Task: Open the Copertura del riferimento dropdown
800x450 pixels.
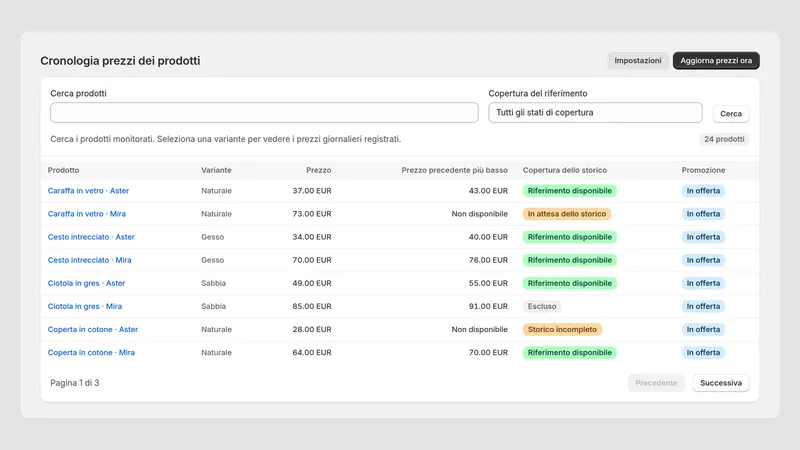Action: 595,113
